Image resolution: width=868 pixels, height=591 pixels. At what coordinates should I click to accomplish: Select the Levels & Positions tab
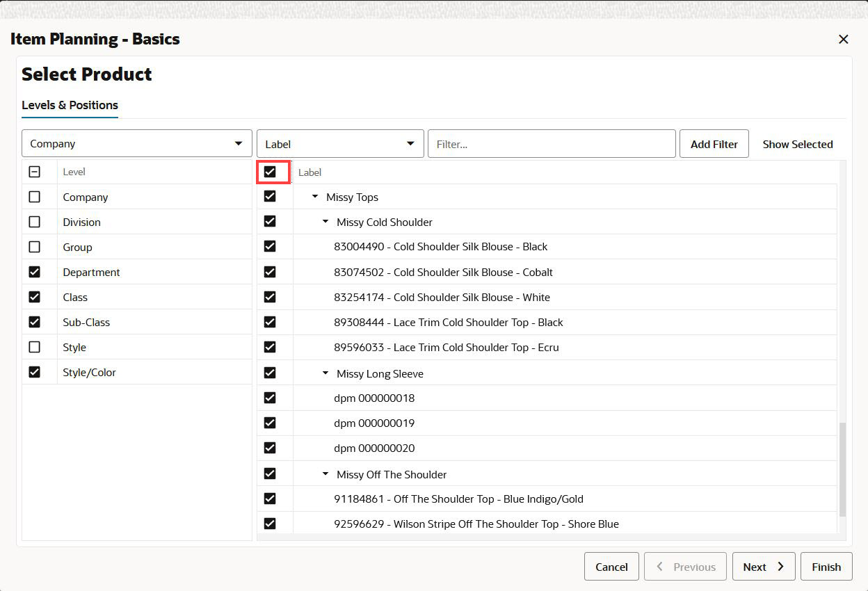point(70,105)
